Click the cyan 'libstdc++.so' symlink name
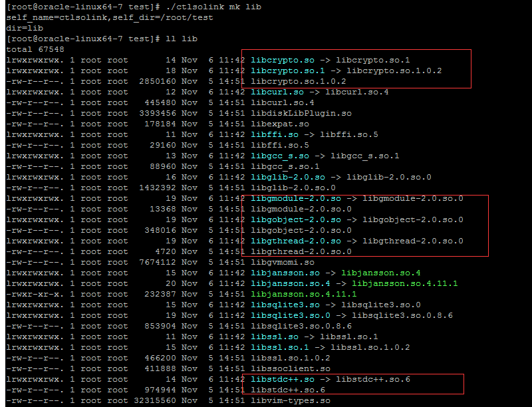The image size is (532, 407). pos(283,379)
